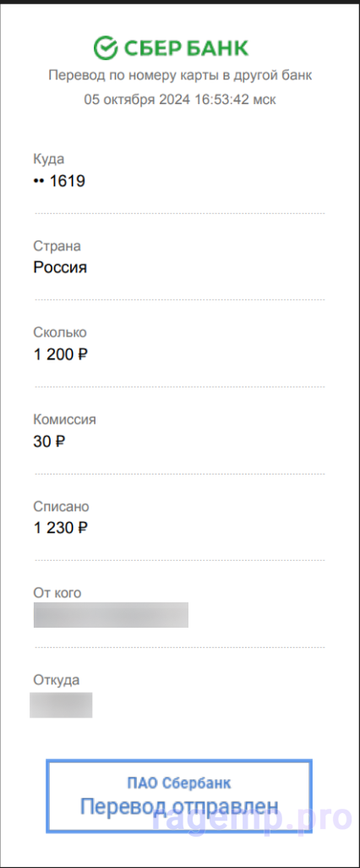The width and height of the screenshot is (360, 868).
Task: Click the 'Куда' field label
Action: tap(49, 159)
